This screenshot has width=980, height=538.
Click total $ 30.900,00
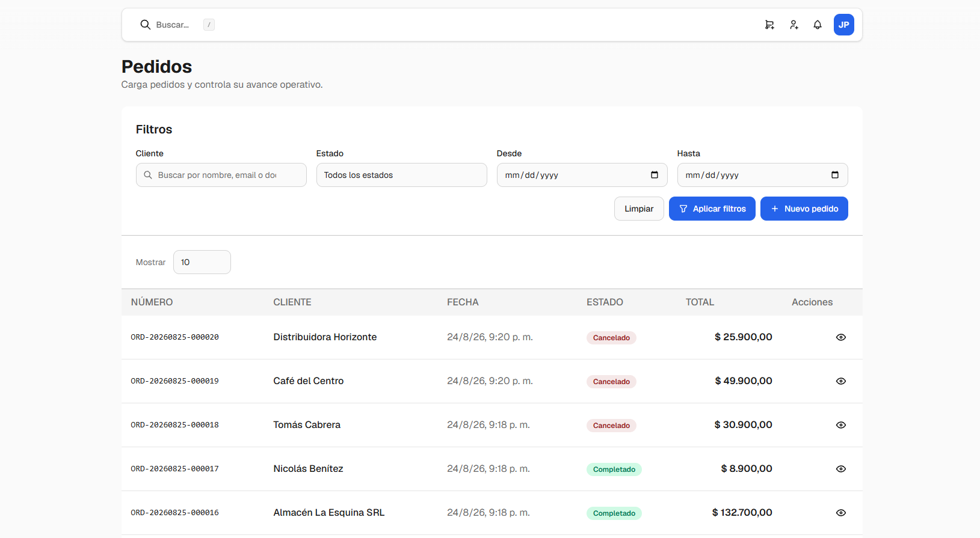coord(744,425)
